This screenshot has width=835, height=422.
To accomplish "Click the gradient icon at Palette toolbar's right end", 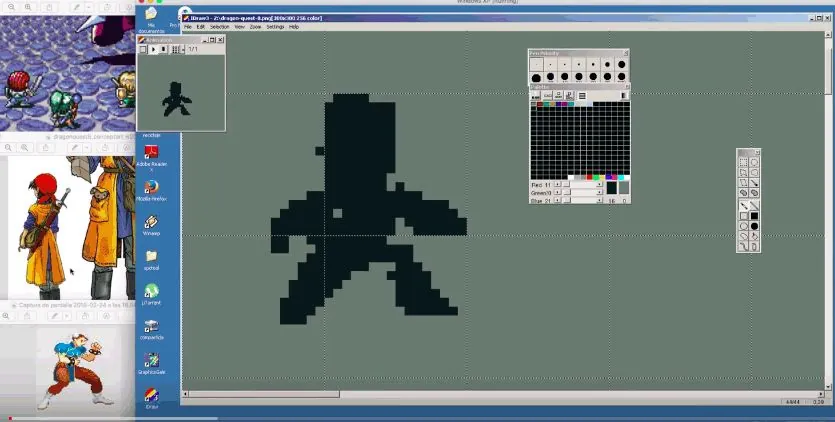I will pos(625,96).
